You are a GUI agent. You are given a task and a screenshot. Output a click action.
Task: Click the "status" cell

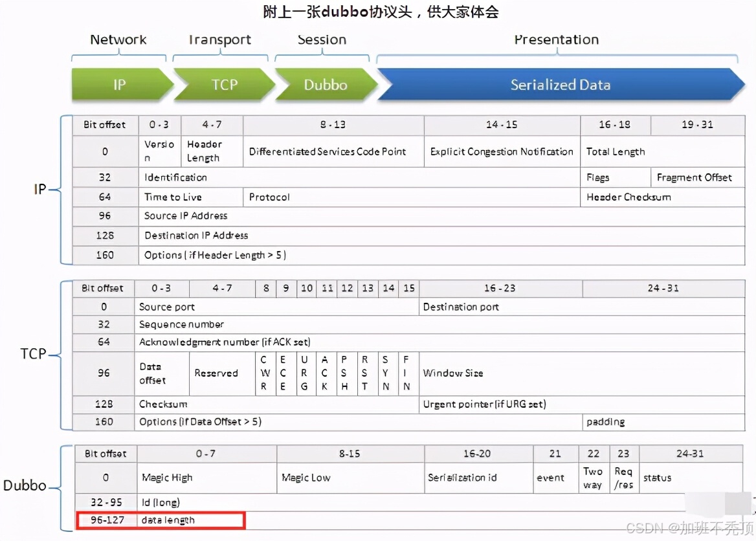click(x=691, y=478)
